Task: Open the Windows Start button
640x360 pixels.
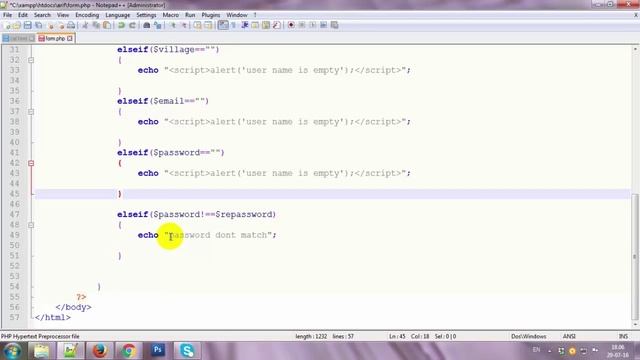Action: point(12,351)
